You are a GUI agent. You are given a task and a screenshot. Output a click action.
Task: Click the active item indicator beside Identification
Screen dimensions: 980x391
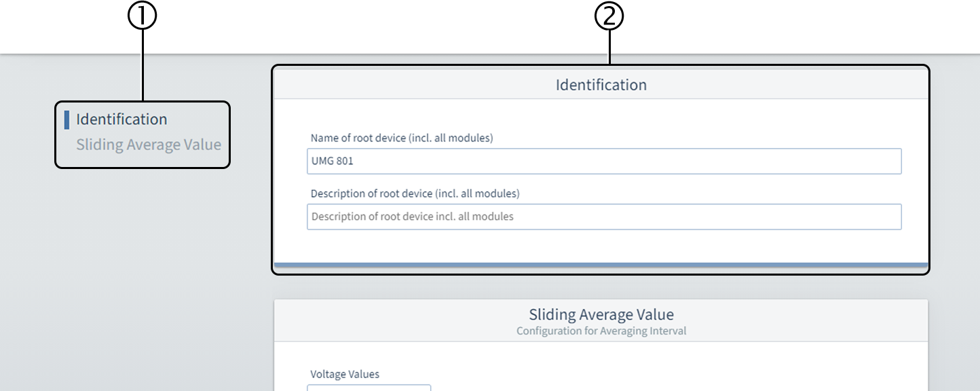[66, 119]
